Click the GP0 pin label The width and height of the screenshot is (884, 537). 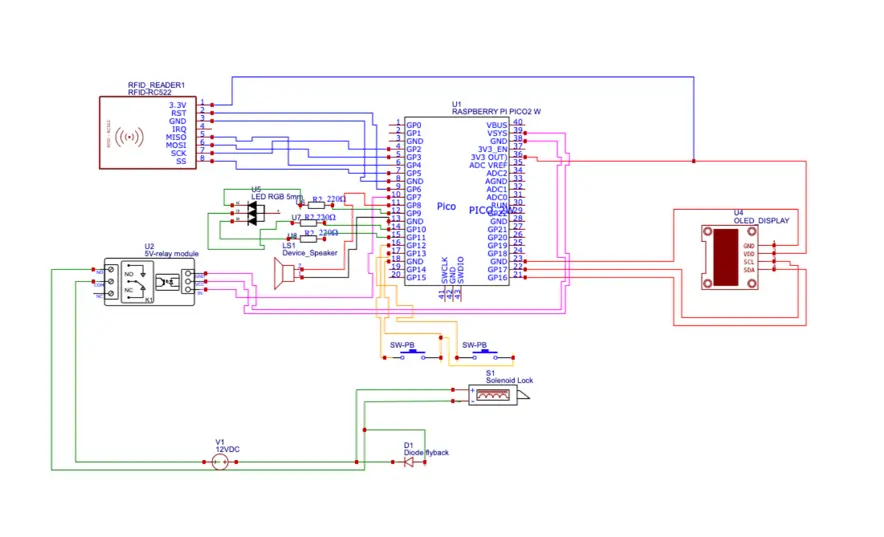(414, 125)
